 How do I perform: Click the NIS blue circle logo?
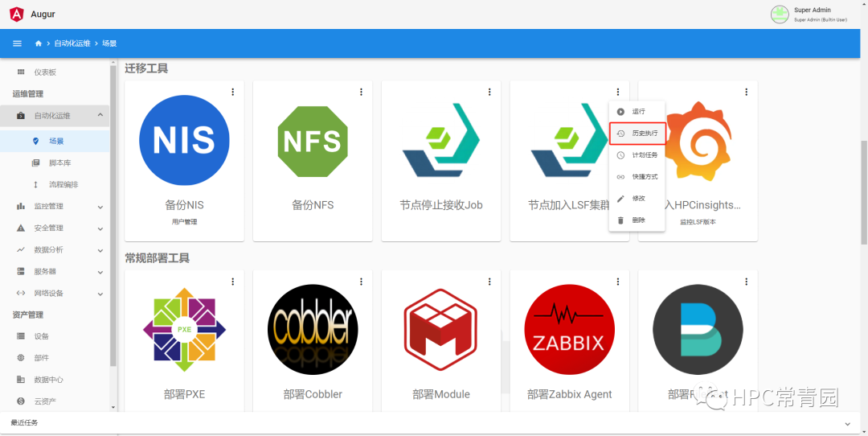click(184, 140)
